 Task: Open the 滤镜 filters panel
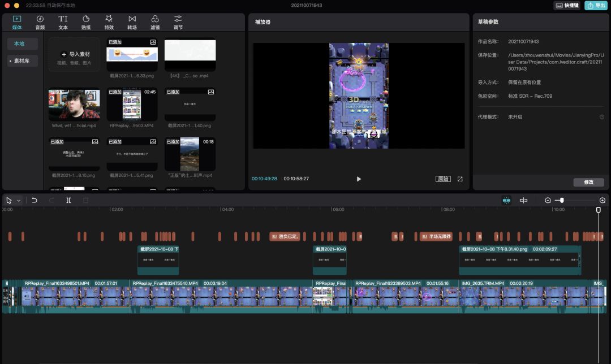point(155,23)
